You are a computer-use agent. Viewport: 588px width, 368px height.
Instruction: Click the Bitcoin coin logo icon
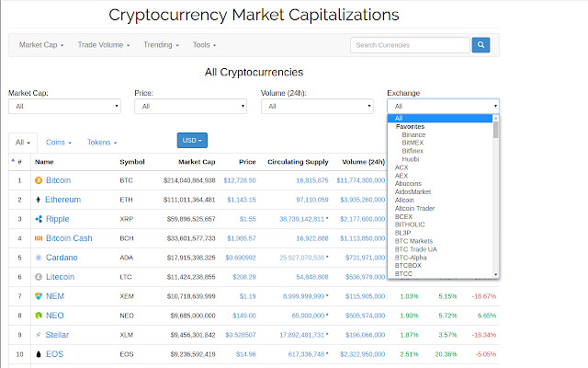[39, 180]
